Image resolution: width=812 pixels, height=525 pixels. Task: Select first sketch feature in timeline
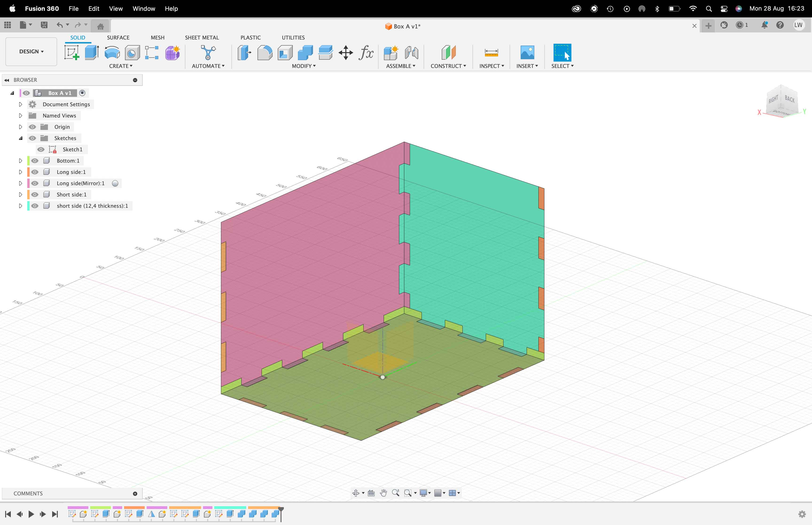[72, 514]
